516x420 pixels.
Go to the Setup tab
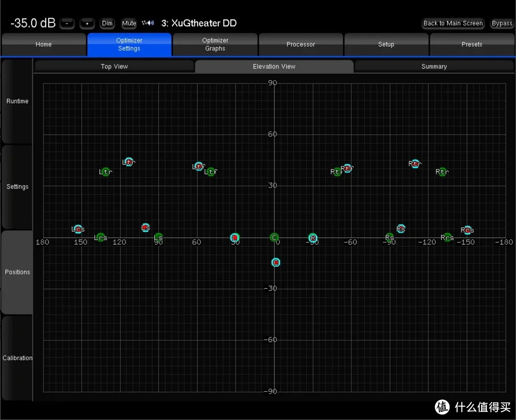(387, 44)
